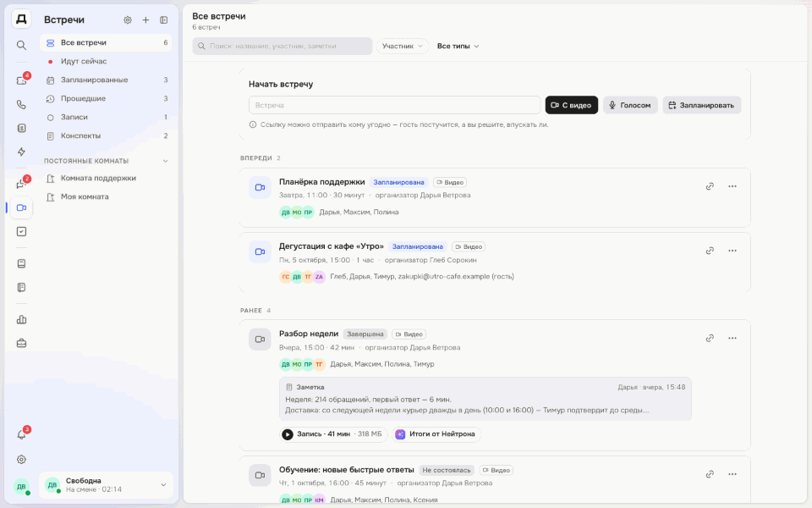Click the «Запланировать» button

pyautogui.click(x=702, y=105)
